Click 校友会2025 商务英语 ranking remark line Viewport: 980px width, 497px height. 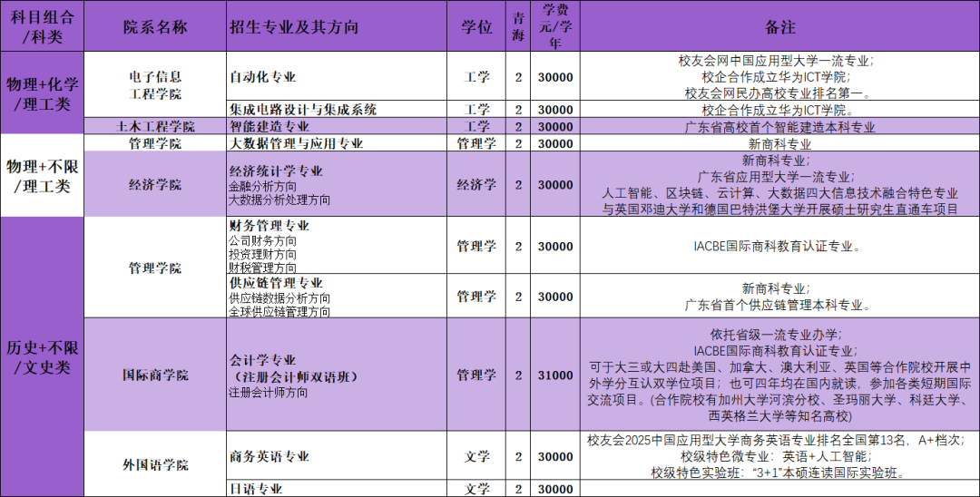coord(779,440)
